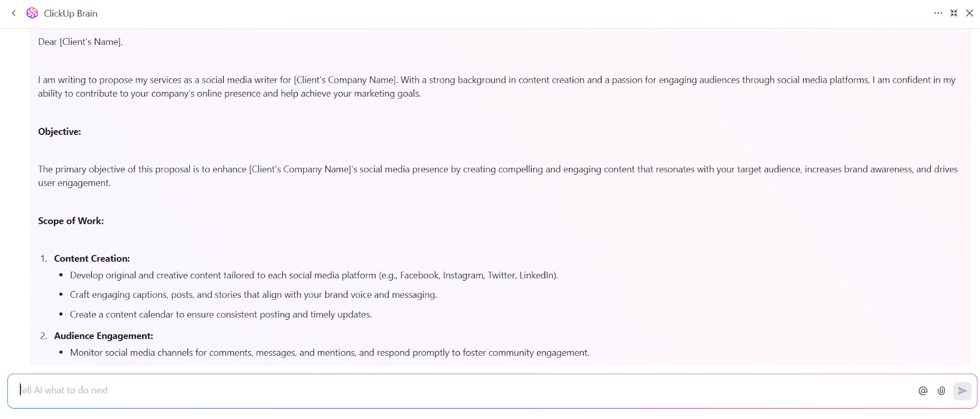Click the 'Monitor social media channels' bullet
This screenshot has height=419, width=980.
coord(330,353)
